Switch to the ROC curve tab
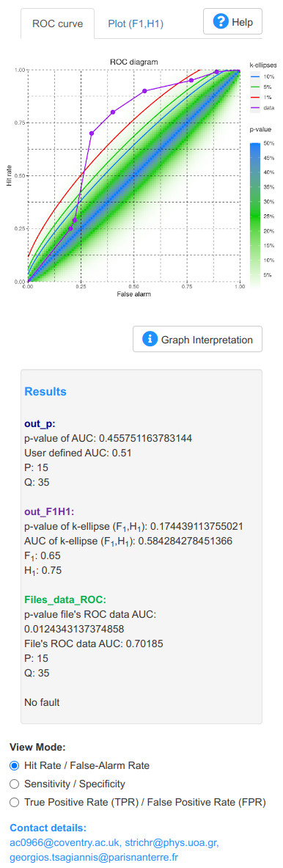Viewport: 283px width, 868px height. pos(57,23)
